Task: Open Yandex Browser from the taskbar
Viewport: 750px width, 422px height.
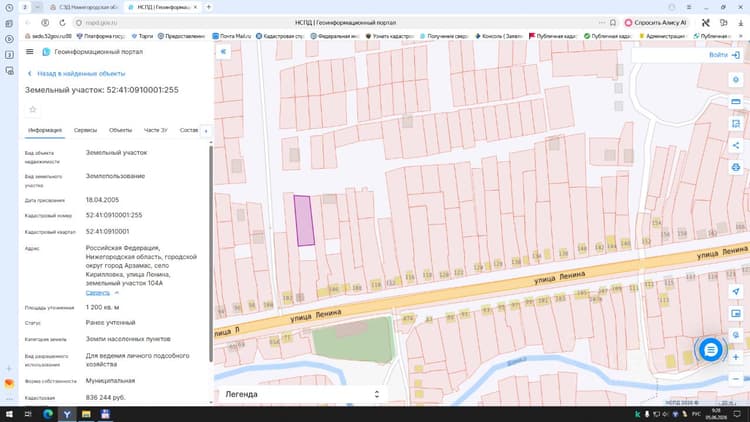Action: [x=67, y=414]
